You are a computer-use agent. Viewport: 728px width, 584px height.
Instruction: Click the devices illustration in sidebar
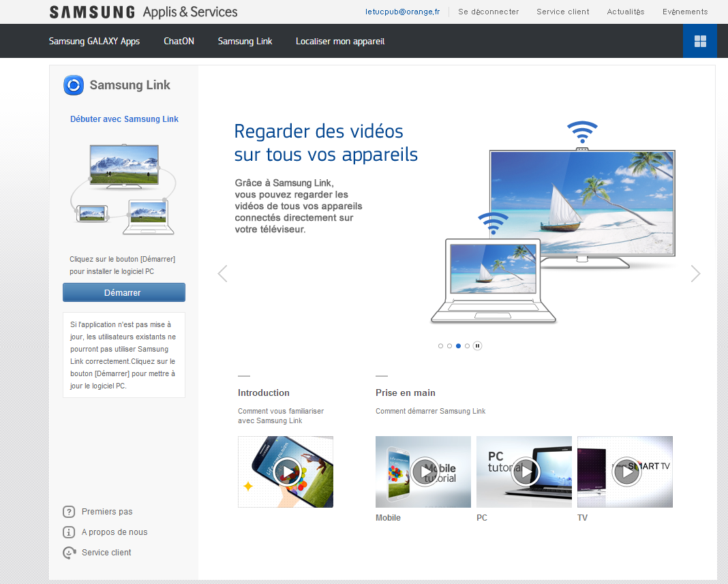coord(123,189)
